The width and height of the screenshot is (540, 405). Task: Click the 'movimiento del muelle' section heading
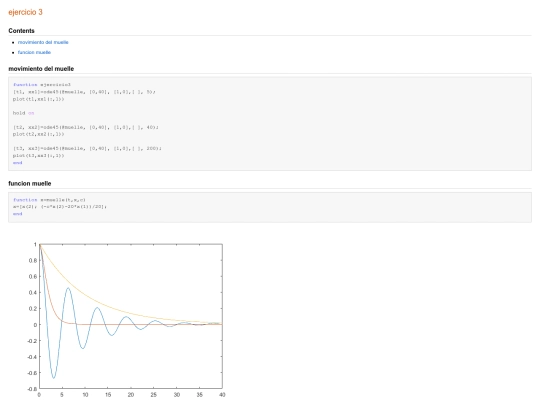click(41, 69)
